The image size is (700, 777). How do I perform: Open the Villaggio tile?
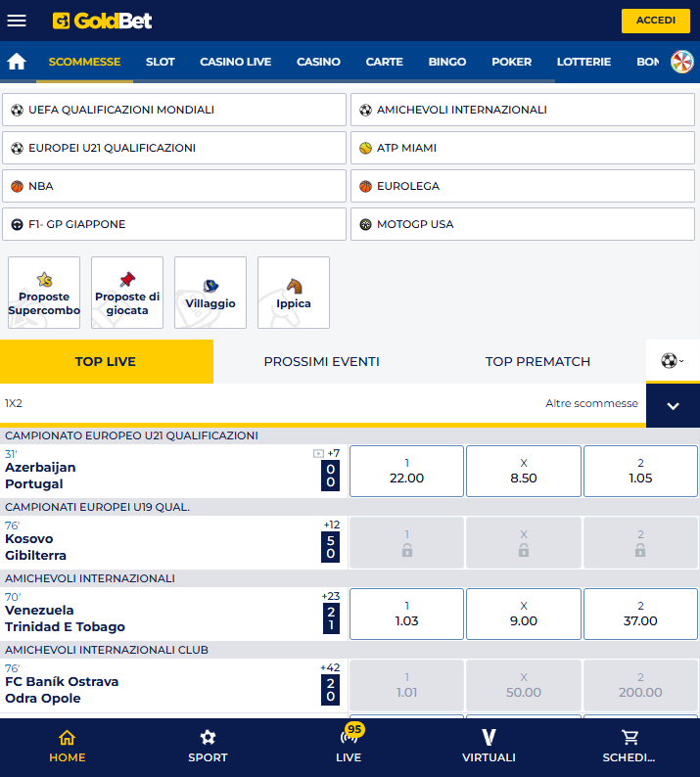210,293
